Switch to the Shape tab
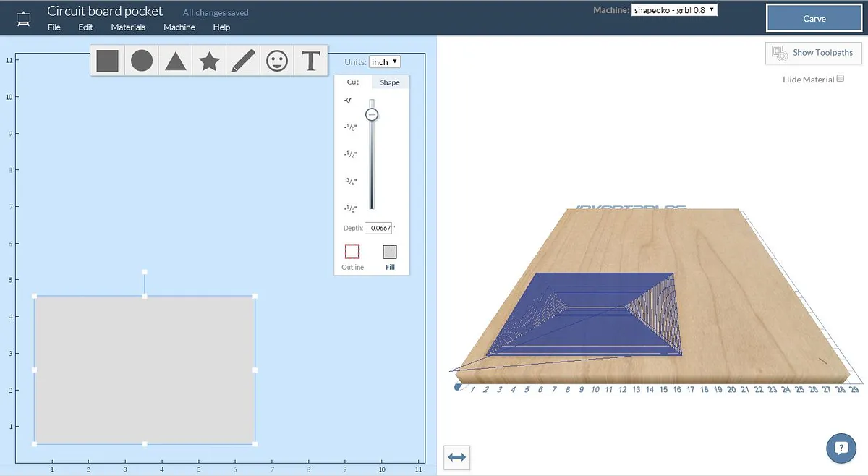Viewport: 868px width, 476px height. [390, 82]
